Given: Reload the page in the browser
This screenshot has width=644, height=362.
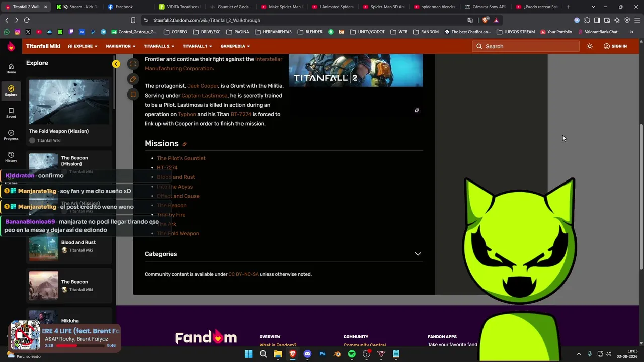Looking at the screenshot, I should (x=27, y=20).
